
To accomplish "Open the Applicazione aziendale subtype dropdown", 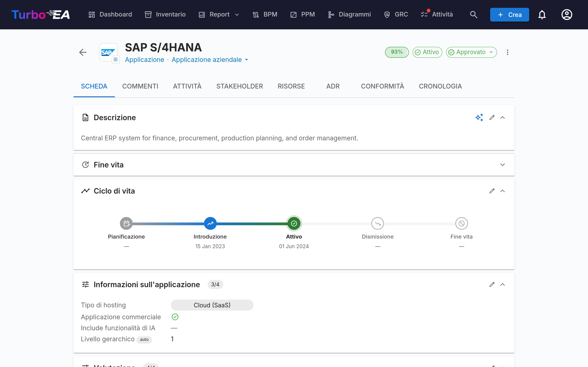I will pyautogui.click(x=210, y=60).
